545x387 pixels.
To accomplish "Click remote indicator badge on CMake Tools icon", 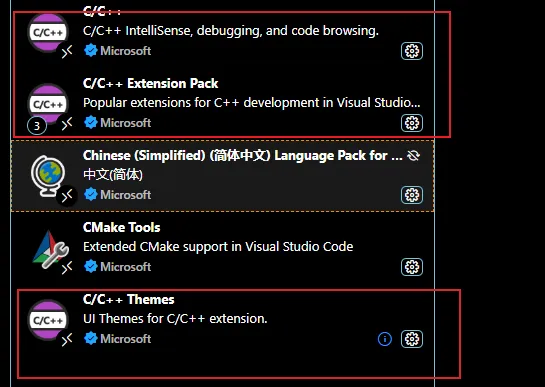I will point(67,268).
